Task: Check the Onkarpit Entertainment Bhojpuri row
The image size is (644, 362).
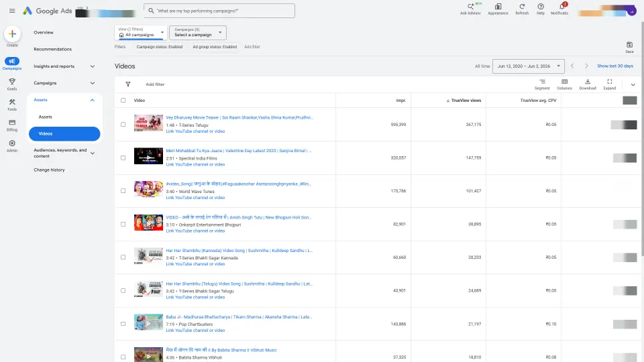Action: [x=123, y=224]
